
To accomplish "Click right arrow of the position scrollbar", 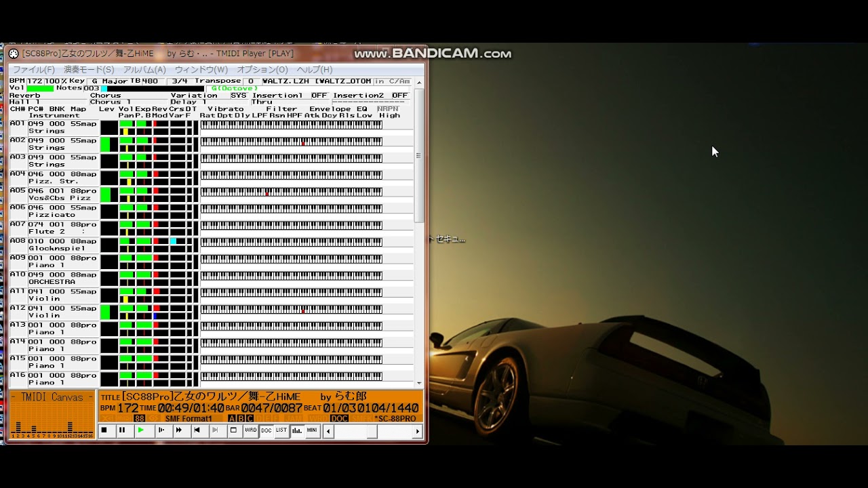I will [418, 431].
